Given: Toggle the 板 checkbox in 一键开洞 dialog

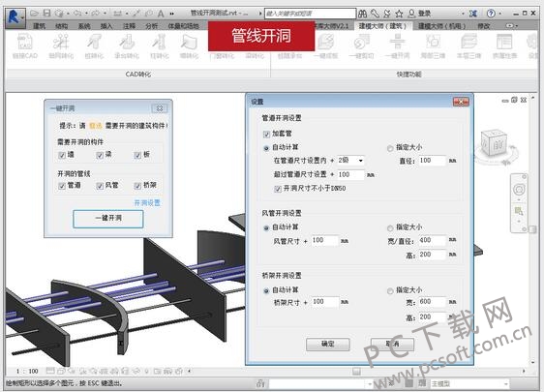Looking at the screenshot, I should pyautogui.click(x=137, y=155).
